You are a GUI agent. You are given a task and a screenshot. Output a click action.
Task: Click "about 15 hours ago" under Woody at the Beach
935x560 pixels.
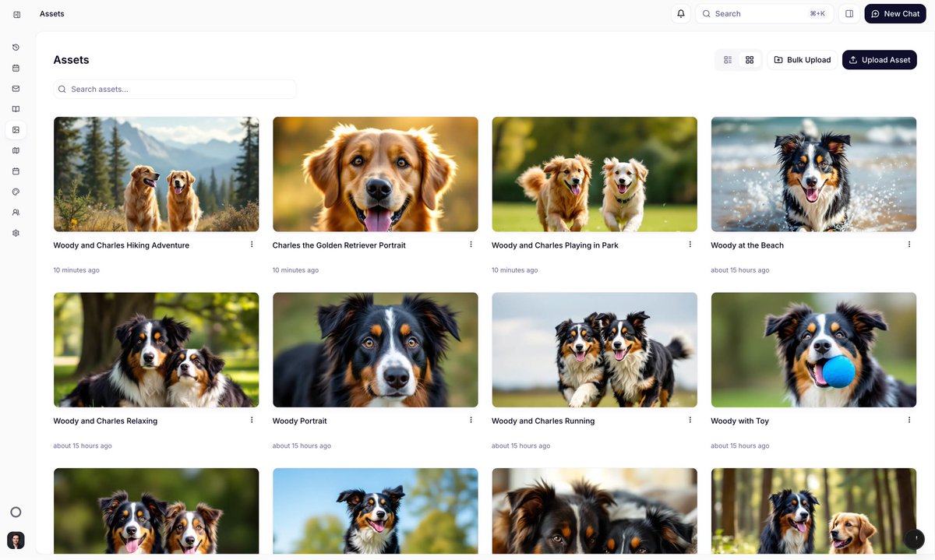coord(740,270)
